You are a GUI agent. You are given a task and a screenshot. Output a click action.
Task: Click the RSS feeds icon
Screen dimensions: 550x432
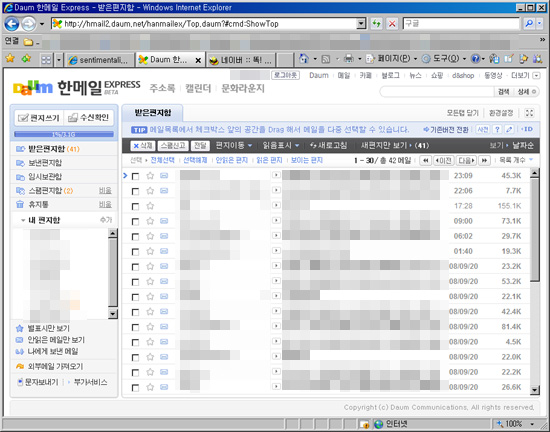tap(326, 59)
